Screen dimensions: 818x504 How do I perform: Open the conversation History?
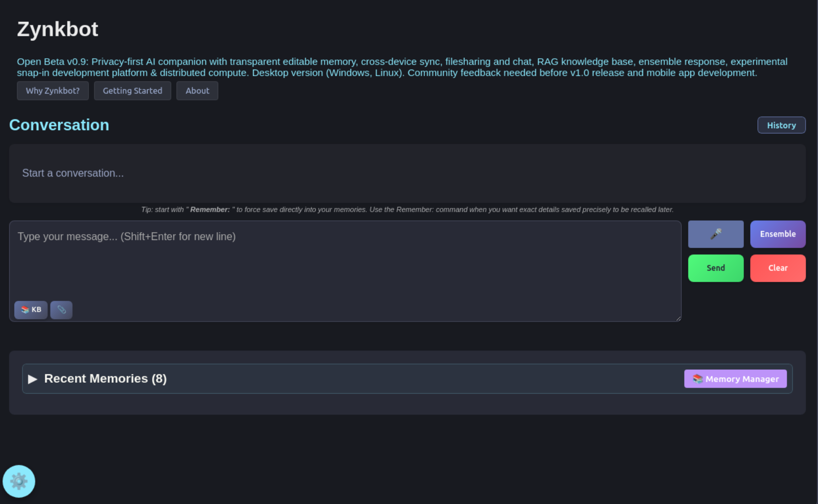coord(781,125)
